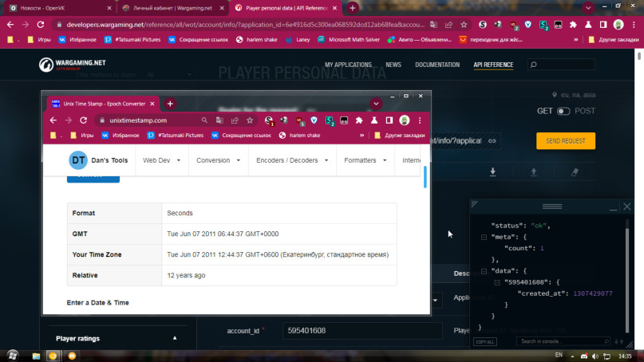Click the volume speaker icon in system tray

coord(595,356)
